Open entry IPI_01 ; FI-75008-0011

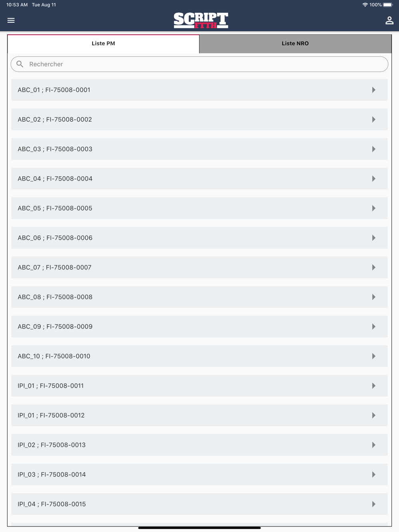[199, 386]
